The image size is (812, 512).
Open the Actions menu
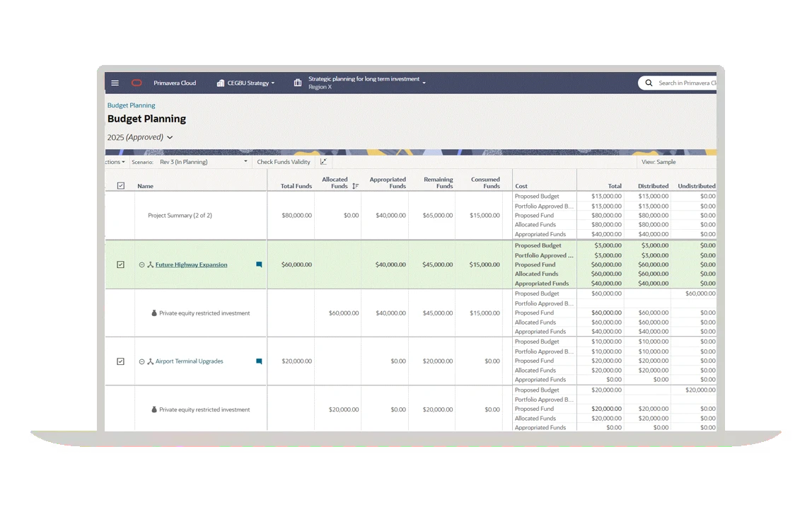[113, 162]
